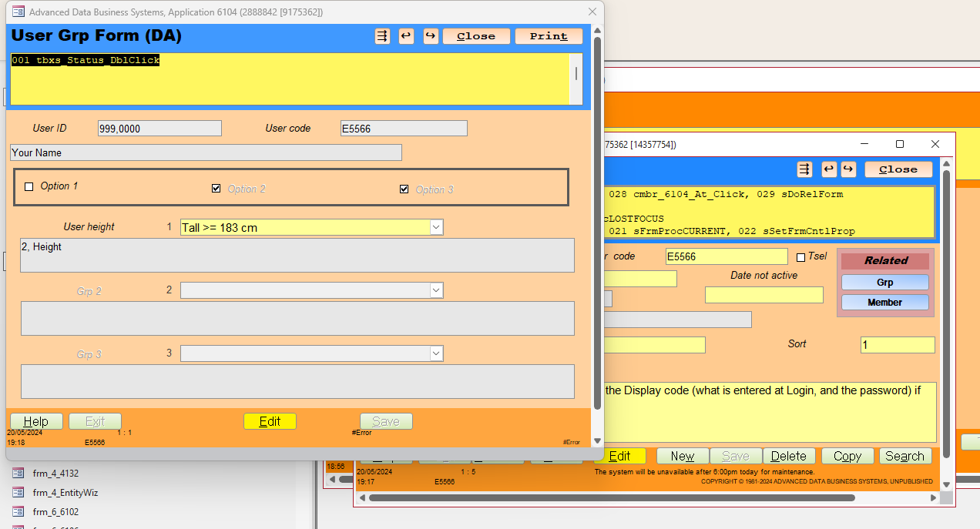
Task: Click the back-arrow icon beside Close on User Grp Form
Action: [x=406, y=35]
